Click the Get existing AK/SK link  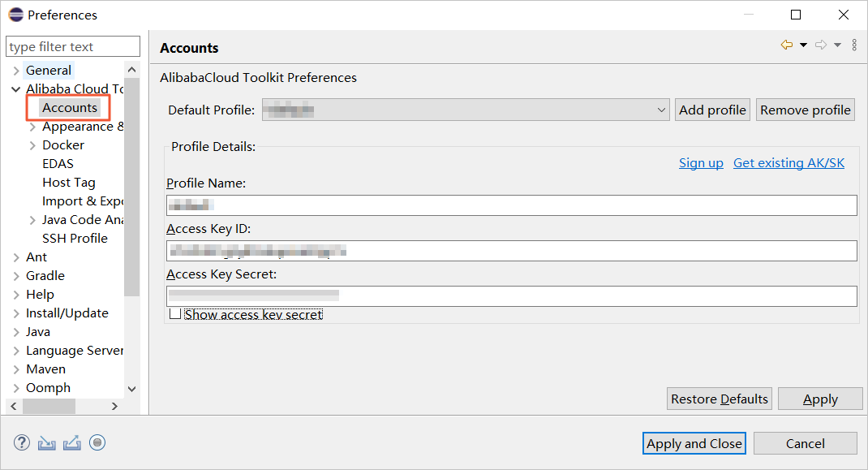click(x=789, y=162)
